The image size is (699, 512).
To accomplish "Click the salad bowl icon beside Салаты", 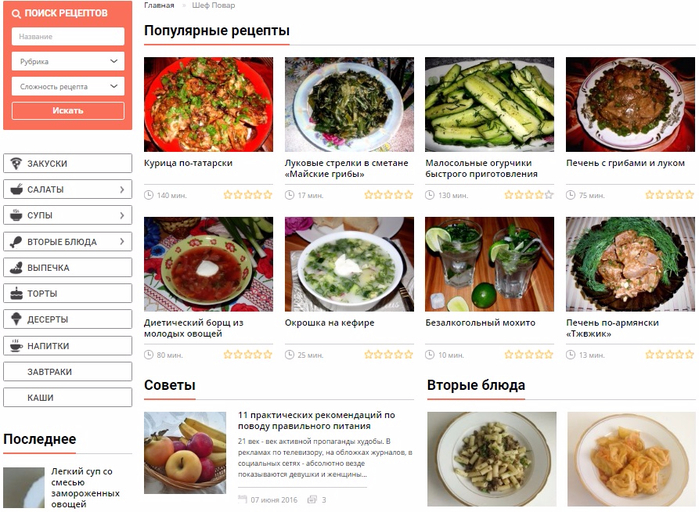I will coord(16,189).
